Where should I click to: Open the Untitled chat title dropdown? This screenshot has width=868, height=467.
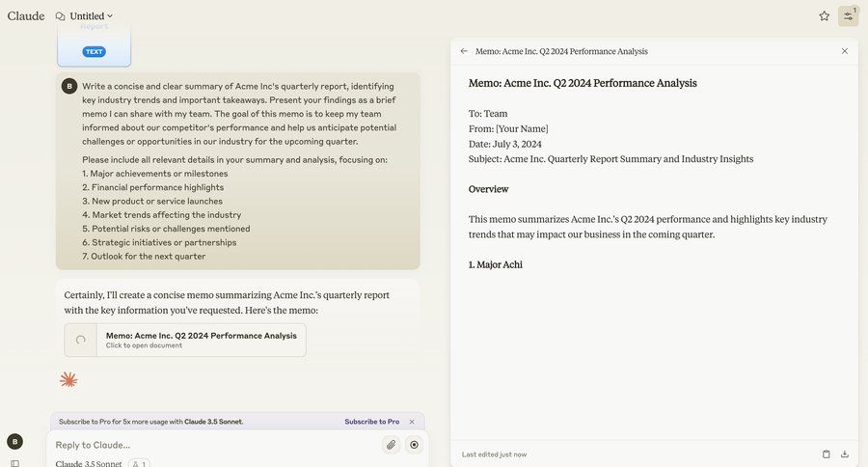(92, 16)
